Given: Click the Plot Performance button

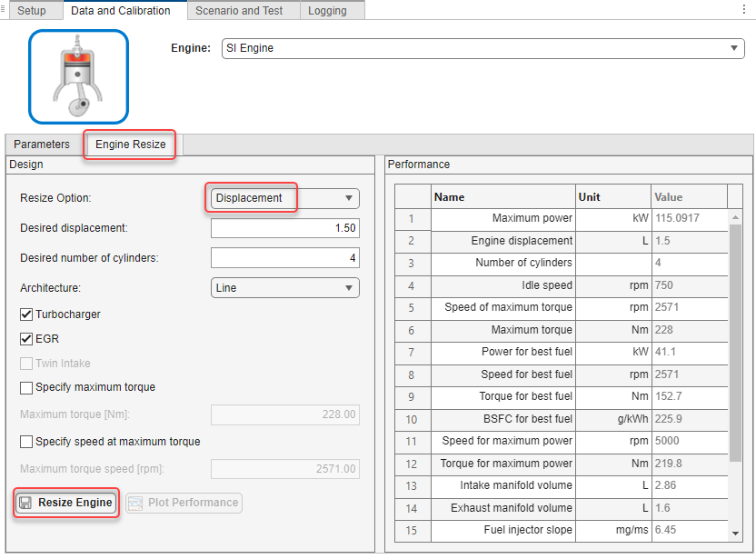Looking at the screenshot, I should (184, 503).
